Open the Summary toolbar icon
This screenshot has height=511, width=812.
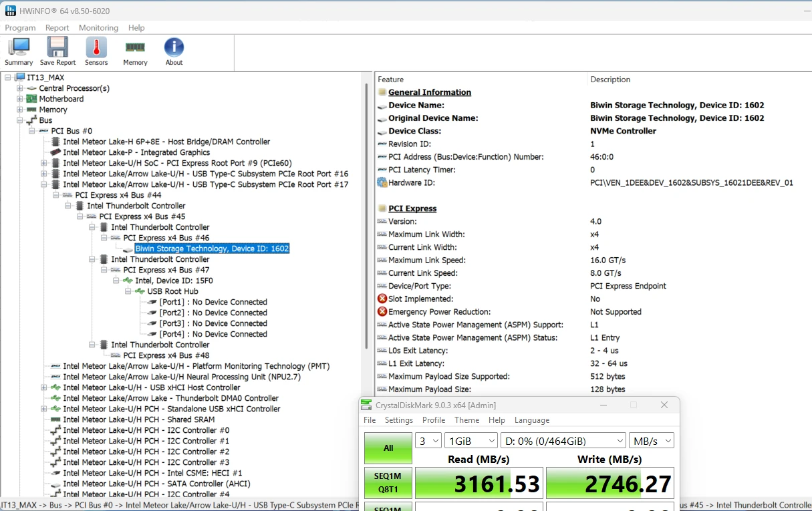point(19,51)
